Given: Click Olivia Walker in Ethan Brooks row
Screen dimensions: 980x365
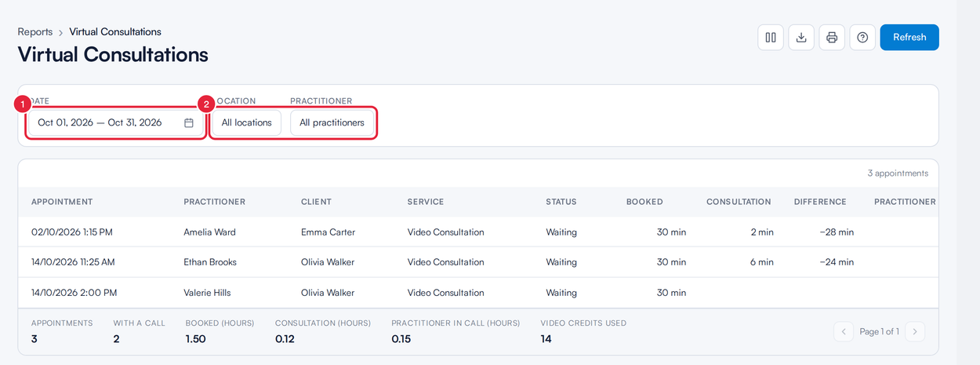Looking at the screenshot, I should pyautogui.click(x=328, y=262).
